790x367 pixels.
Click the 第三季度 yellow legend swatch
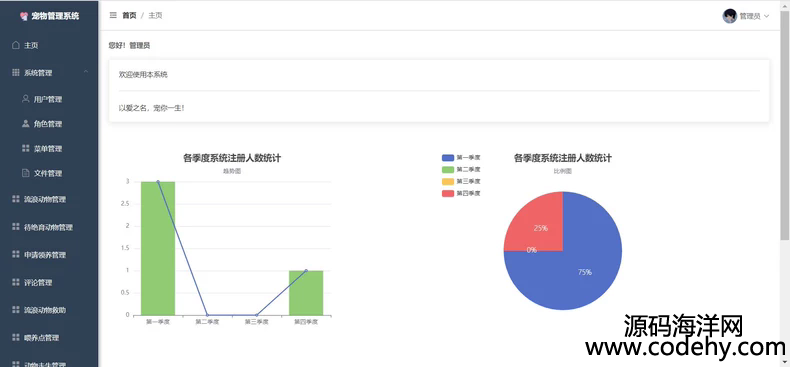coord(448,181)
